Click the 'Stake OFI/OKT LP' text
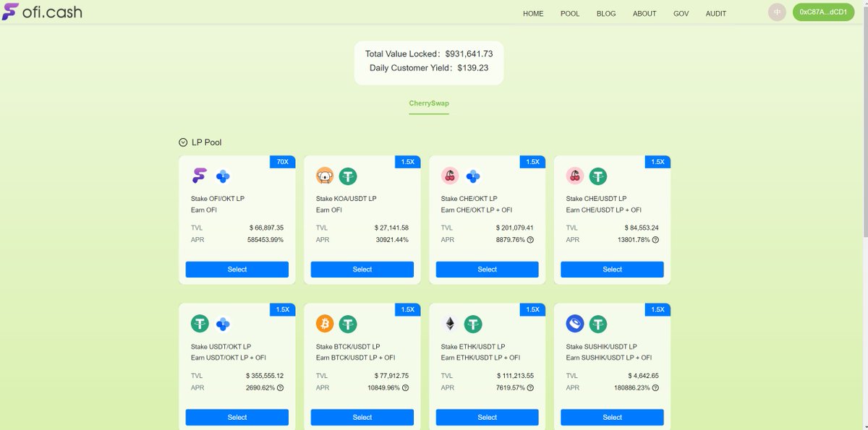868x430 pixels. (218, 199)
